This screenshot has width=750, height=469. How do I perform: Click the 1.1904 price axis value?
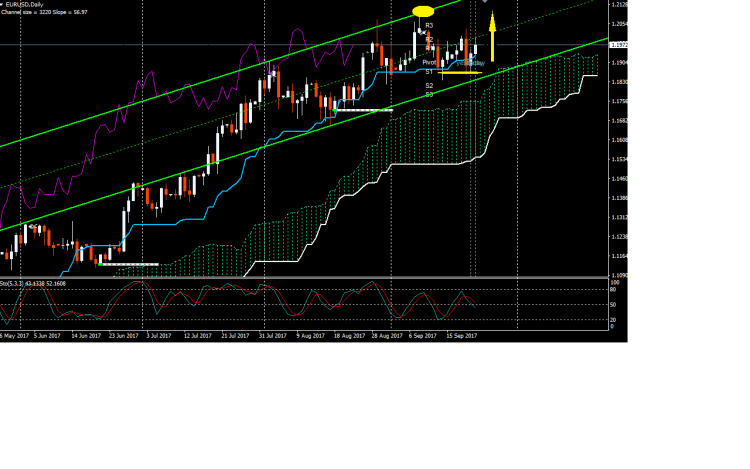(x=619, y=63)
